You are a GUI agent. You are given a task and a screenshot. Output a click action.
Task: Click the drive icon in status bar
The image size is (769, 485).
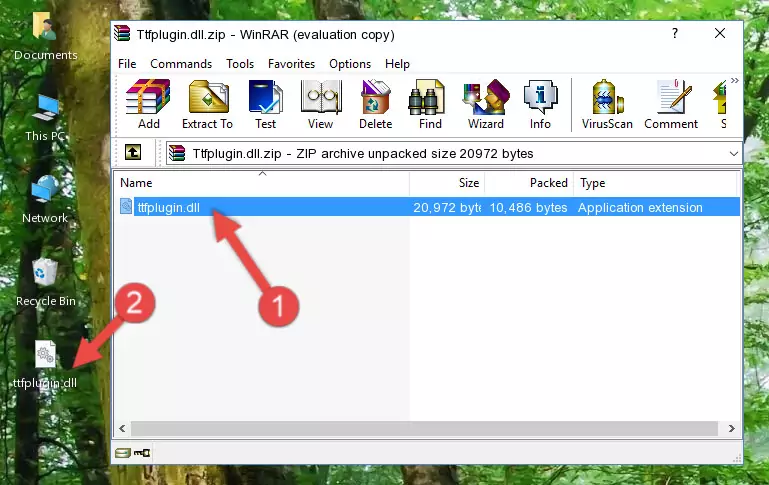click(123, 453)
